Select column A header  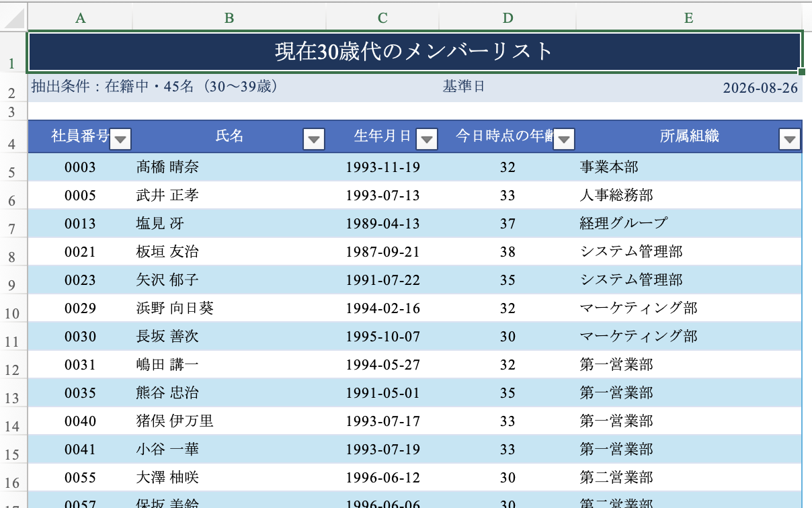pos(81,19)
